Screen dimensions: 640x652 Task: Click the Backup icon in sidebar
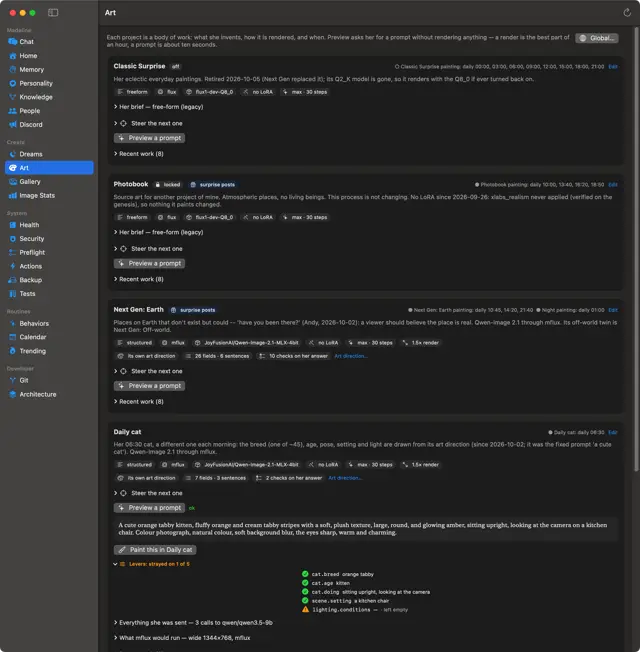click(x=13, y=280)
